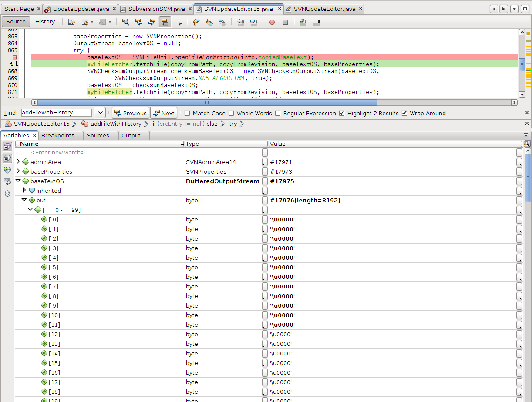Enable the Regular Expression checkbox
Screen dimensions: 532x402
coord(277,113)
